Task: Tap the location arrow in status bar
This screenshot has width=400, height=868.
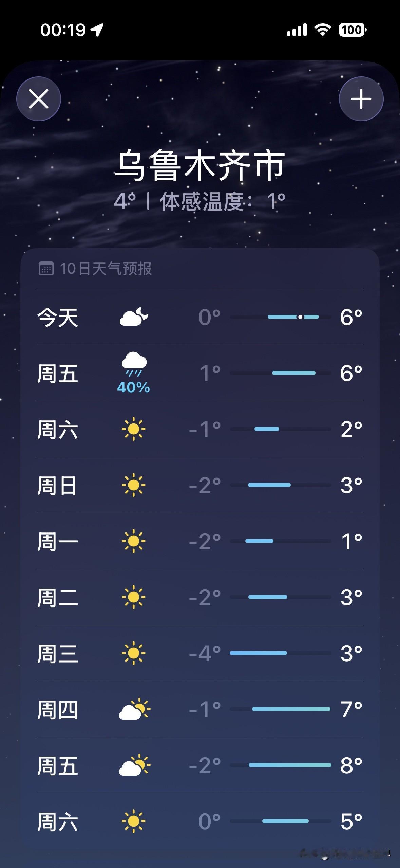Action: [97, 30]
